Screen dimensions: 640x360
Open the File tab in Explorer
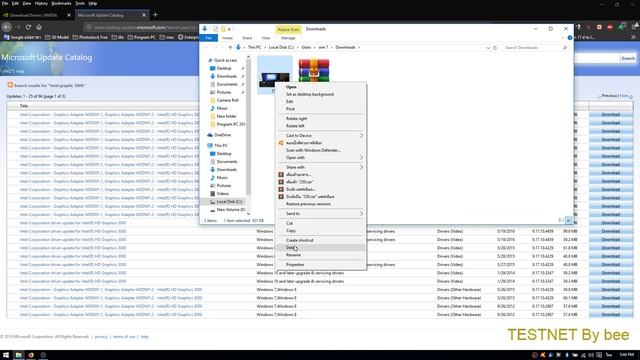(x=209, y=38)
